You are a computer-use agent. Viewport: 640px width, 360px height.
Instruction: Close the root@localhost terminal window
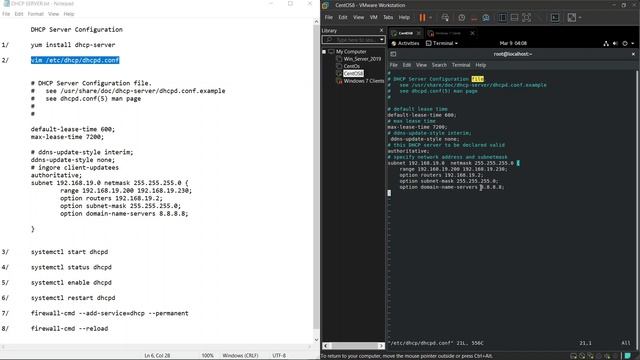pyautogui.click(x=633, y=54)
